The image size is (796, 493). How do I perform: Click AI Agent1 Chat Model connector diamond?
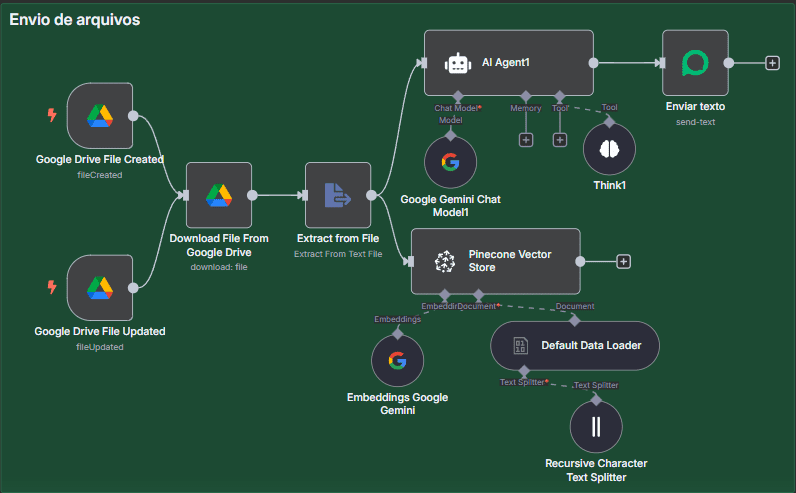tap(458, 96)
